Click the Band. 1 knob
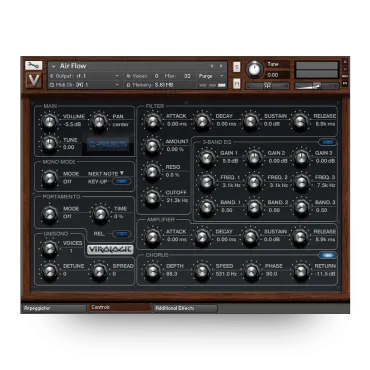 point(207,207)
